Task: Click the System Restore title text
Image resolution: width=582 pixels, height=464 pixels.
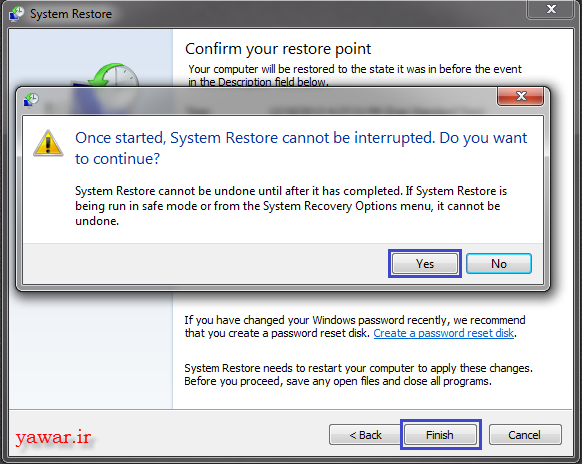Action: click(71, 14)
